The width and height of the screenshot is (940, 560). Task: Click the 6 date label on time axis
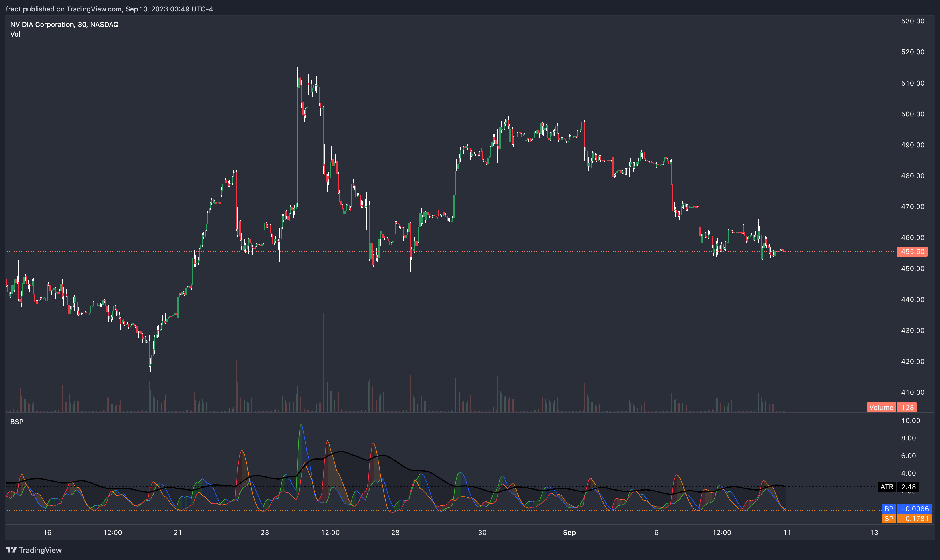pos(657,533)
